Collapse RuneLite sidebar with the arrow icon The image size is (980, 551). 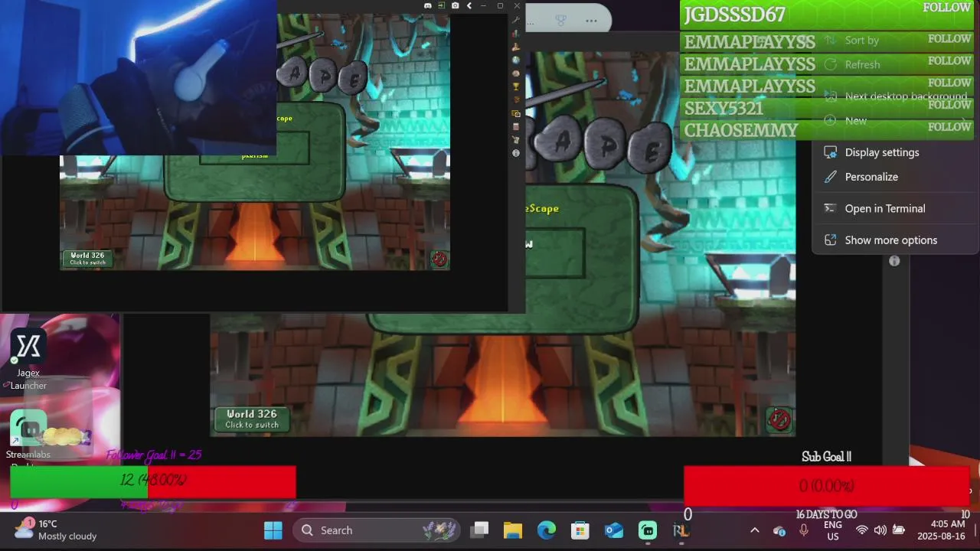pyautogui.click(x=469, y=5)
